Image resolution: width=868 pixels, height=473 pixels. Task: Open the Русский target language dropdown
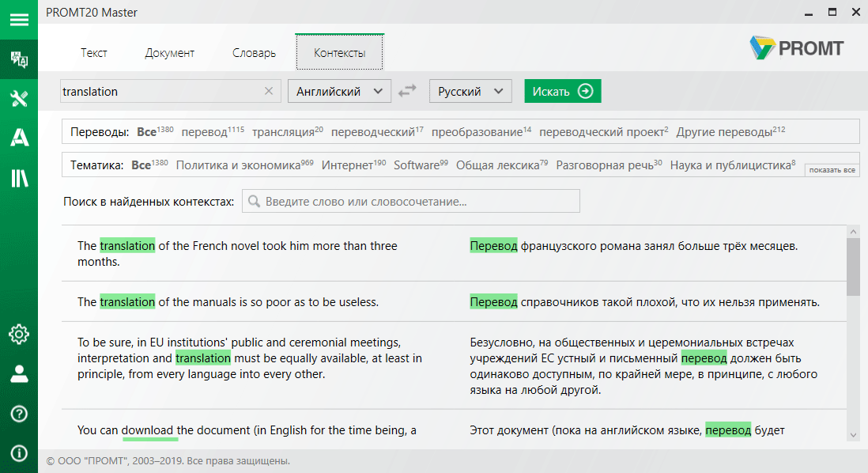pos(470,91)
